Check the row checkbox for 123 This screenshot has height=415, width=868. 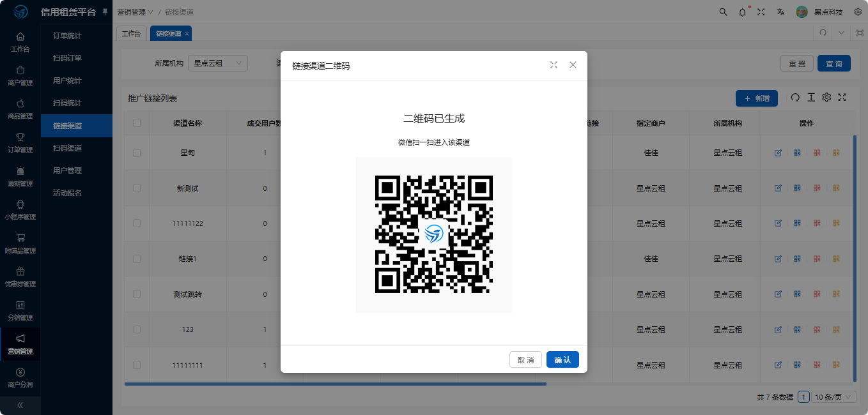(x=137, y=329)
